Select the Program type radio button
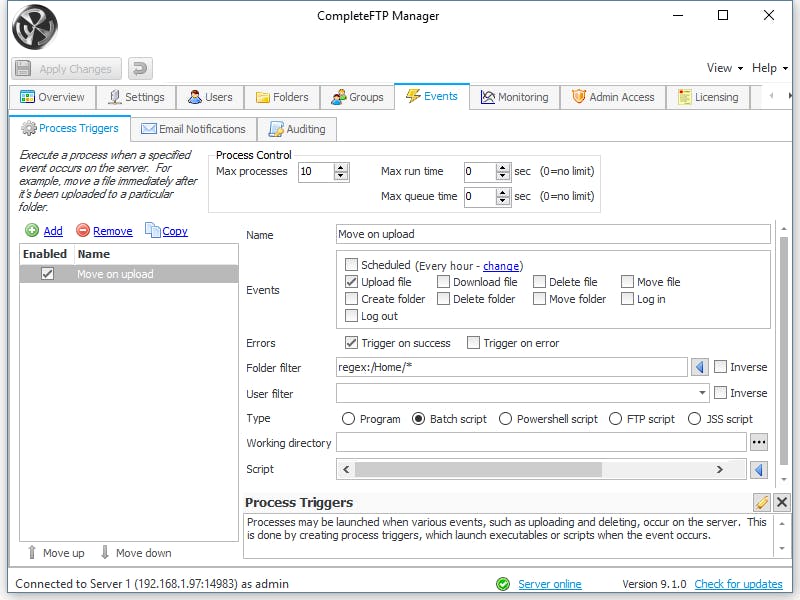 [348, 419]
